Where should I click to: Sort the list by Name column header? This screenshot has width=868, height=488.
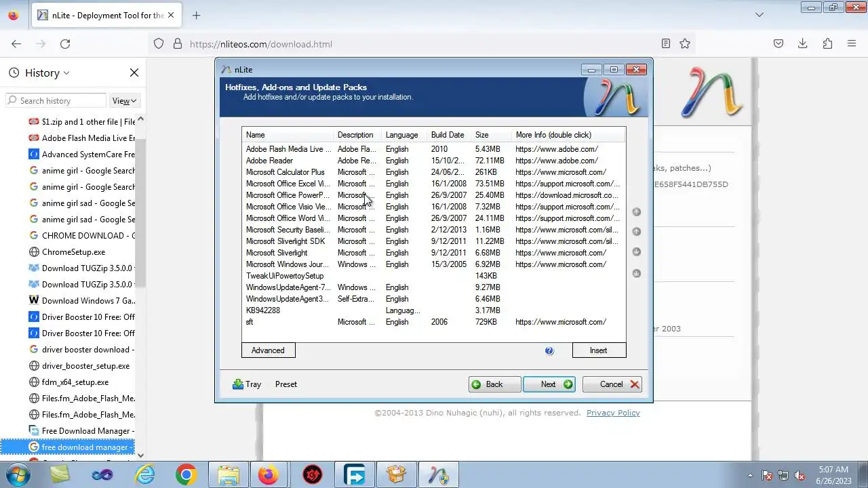(289, 135)
